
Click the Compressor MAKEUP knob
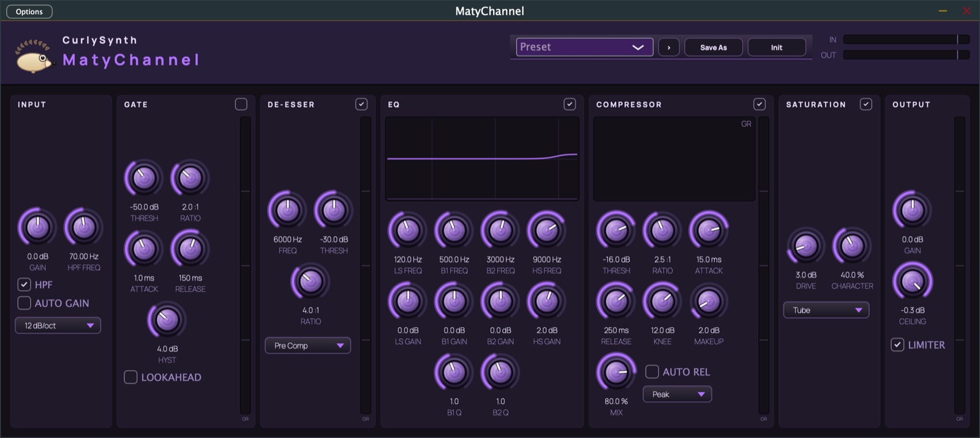click(x=709, y=301)
